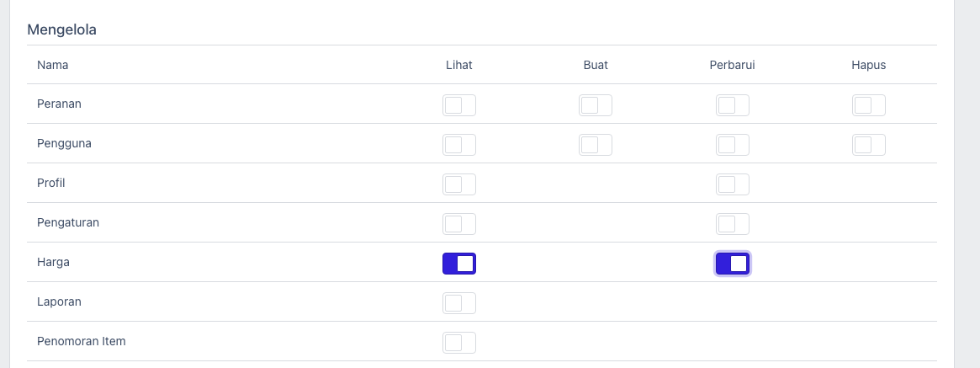Toggle Buat permission for Pengguna

596,145
